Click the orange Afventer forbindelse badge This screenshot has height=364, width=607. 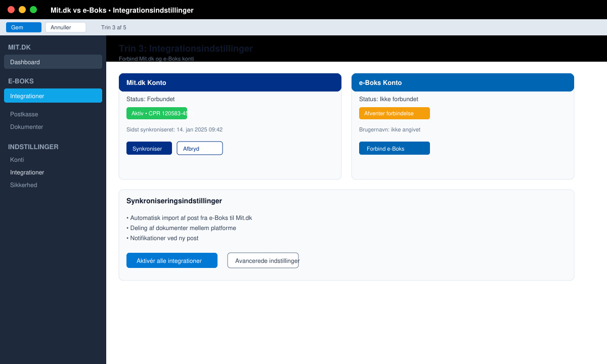(x=395, y=113)
